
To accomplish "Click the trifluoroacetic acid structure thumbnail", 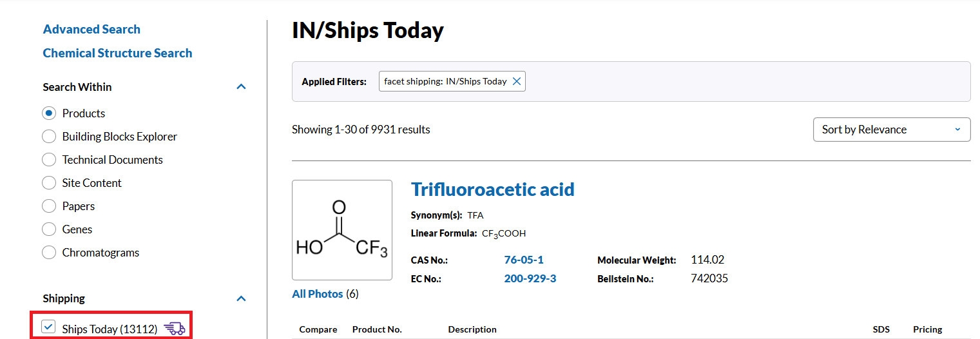I will coord(342,230).
